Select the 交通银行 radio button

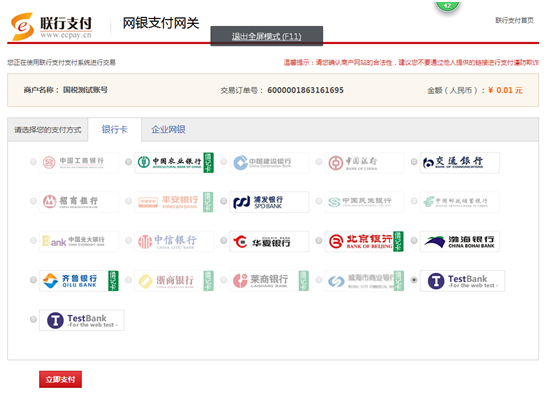point(414,162)
